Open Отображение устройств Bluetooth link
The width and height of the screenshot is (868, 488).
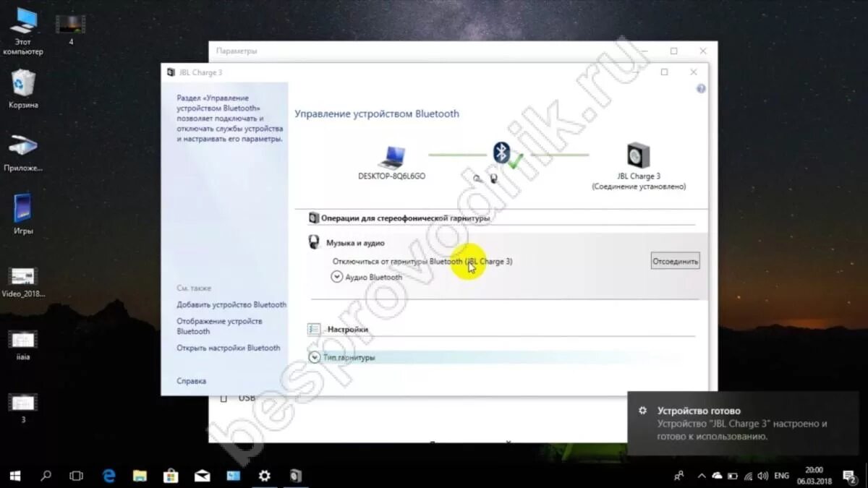[219, 326]
